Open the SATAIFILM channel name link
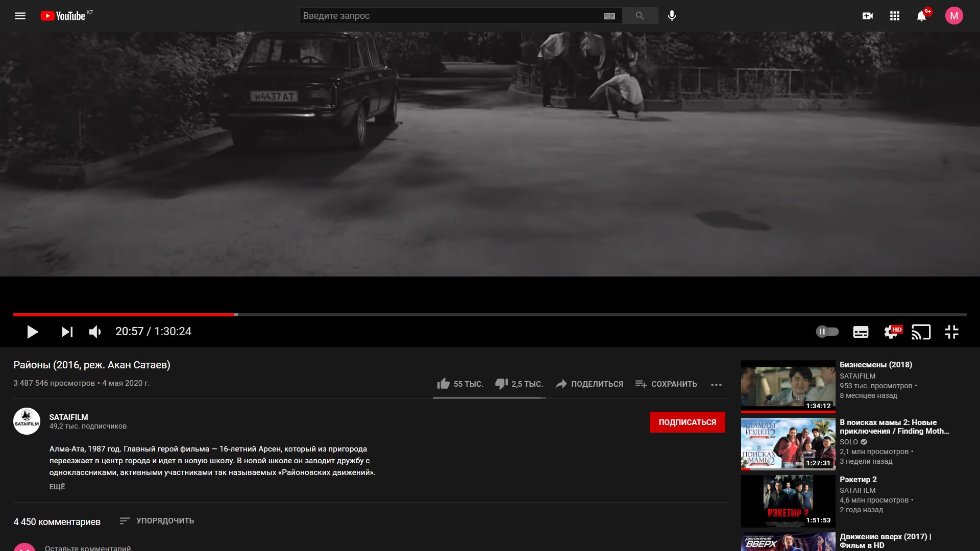This screenshot has height=551, width=980. (x=68, y=417)
